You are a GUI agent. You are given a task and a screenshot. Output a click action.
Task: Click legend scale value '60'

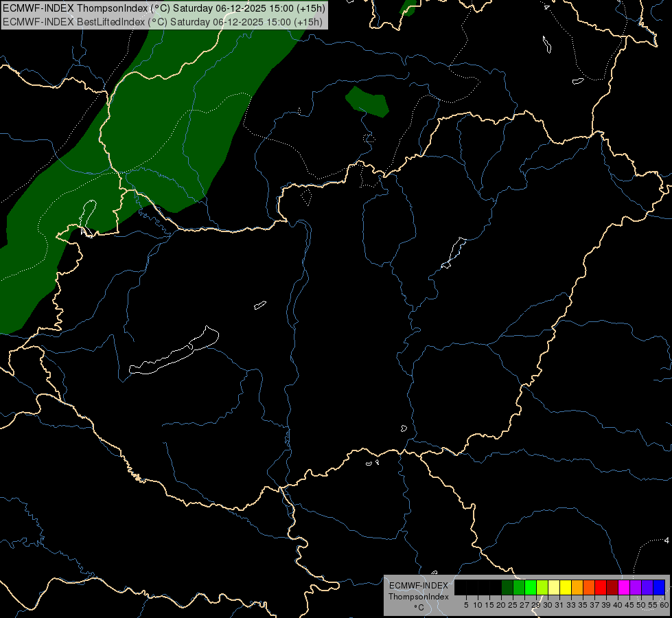[664, 605]
